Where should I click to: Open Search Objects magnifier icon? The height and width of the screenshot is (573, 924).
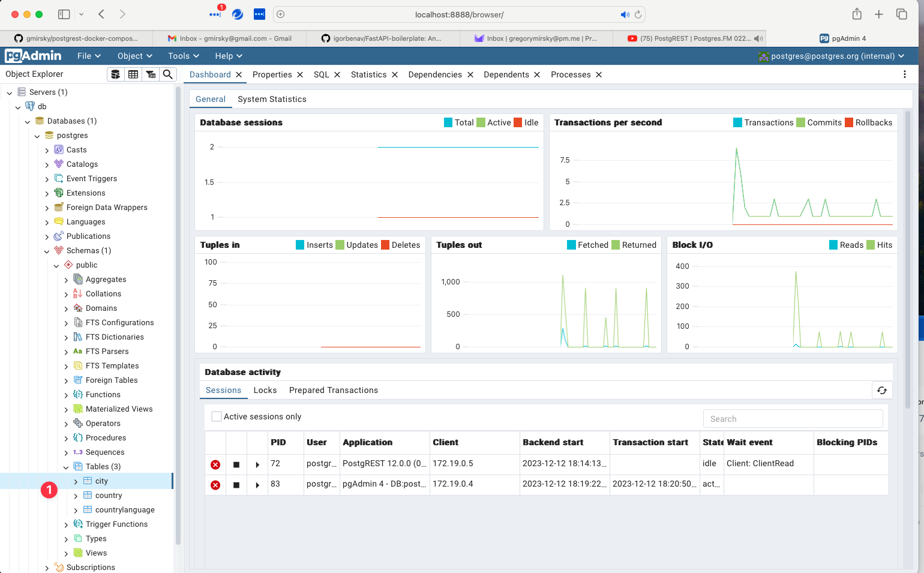point(168,74)
